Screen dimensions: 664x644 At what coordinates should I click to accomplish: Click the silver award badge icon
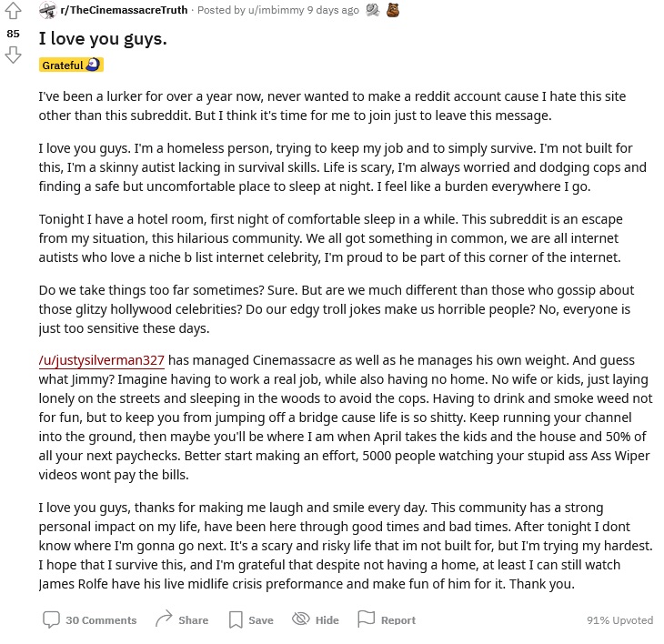[373, 10]
